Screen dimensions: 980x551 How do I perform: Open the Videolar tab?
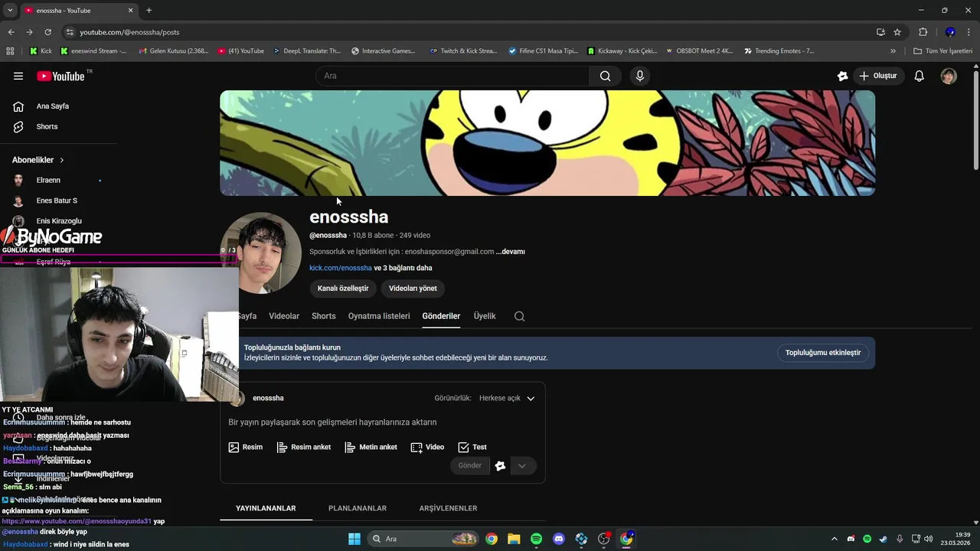(284, 316)
